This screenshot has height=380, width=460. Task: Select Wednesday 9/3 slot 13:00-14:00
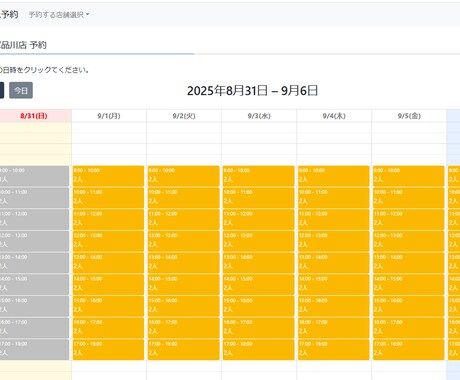point(259,262)
